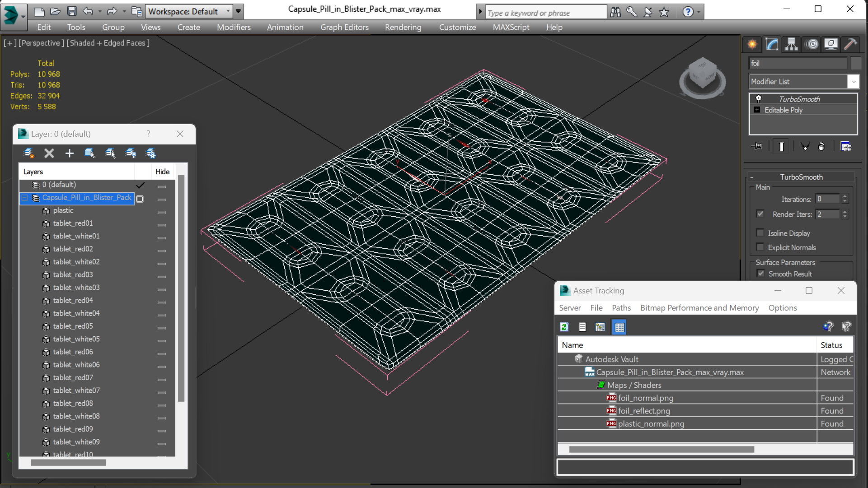Click the New Scene file icon
The width and height of the screenshot is (868, 488).
(x=39, y=11)
